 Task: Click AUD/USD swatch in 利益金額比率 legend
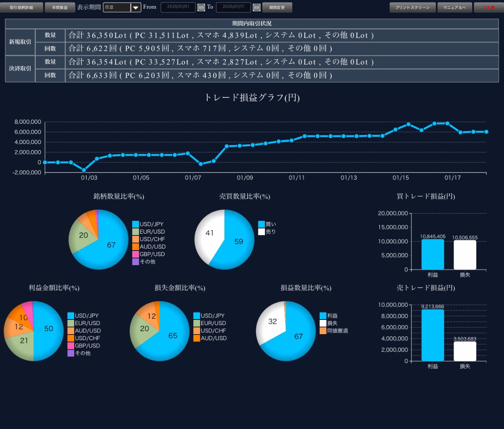tap(71, 331)
